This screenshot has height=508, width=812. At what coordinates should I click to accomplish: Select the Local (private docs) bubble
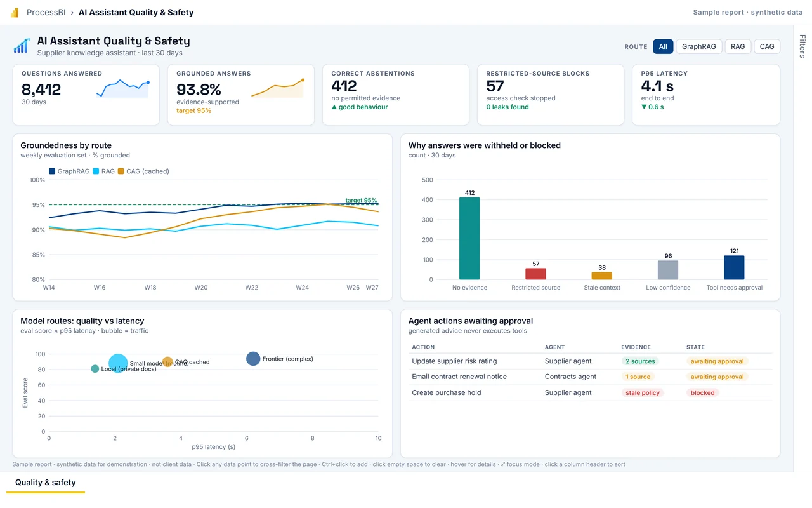pyautogui.click(x=95, y=369)
